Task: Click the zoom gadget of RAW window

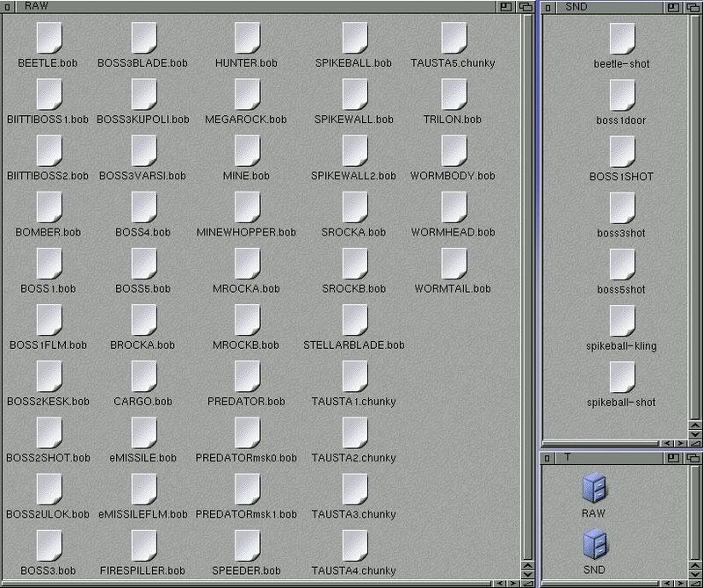Action: [507, 6]
